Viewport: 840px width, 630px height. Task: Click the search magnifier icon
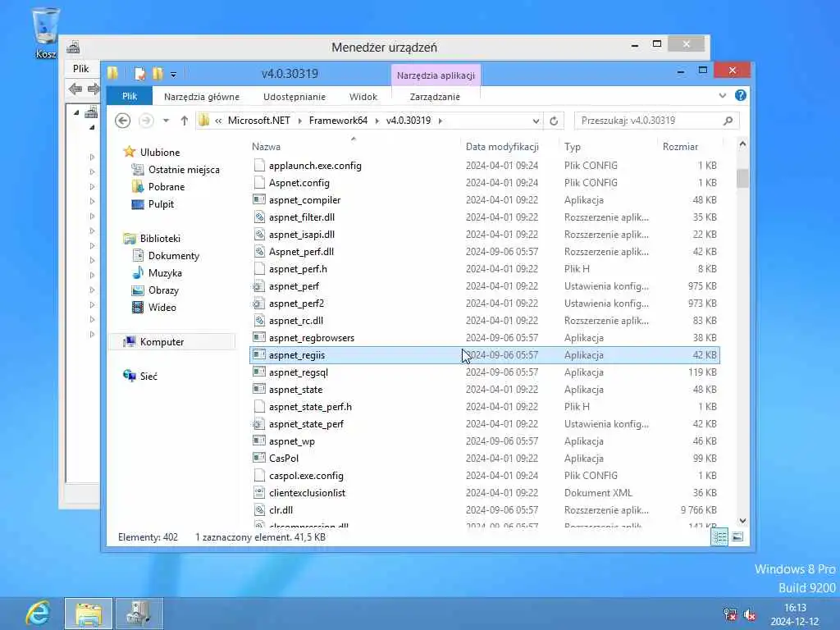(x=728, y=121)
